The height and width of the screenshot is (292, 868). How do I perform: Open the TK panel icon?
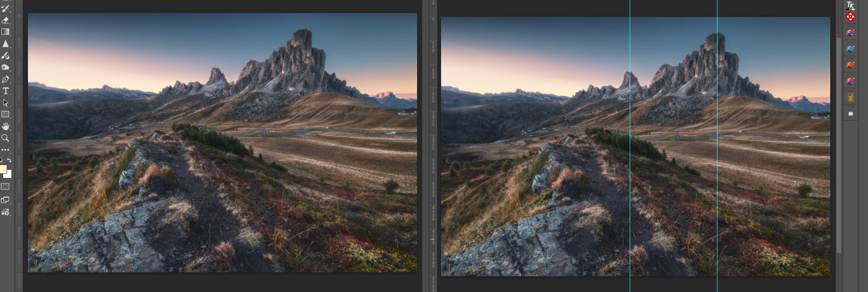pyautogui.click(x=851, y=5)
